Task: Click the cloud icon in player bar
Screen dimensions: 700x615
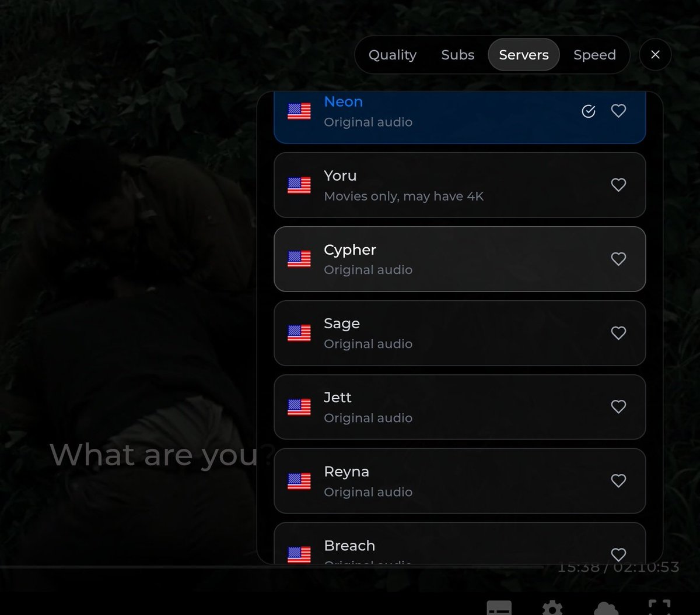Action: tap(606, 608)
